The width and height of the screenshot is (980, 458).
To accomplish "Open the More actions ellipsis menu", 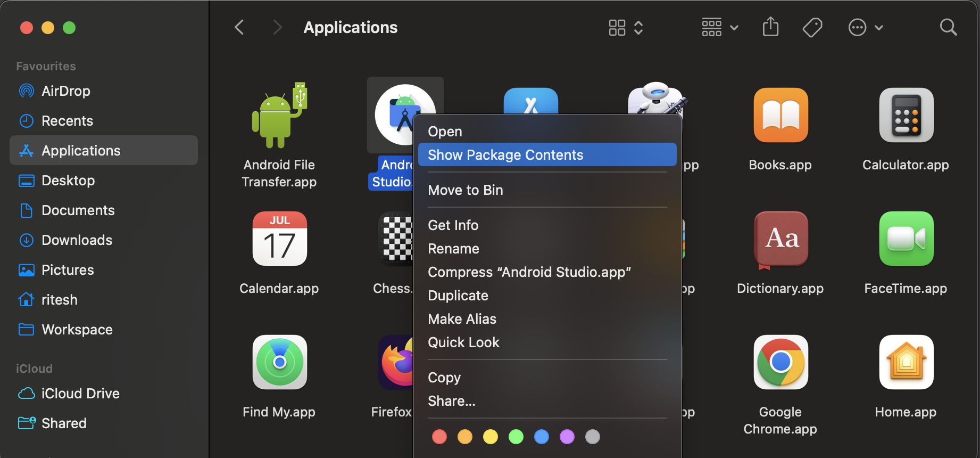I will tap(866, 27).
